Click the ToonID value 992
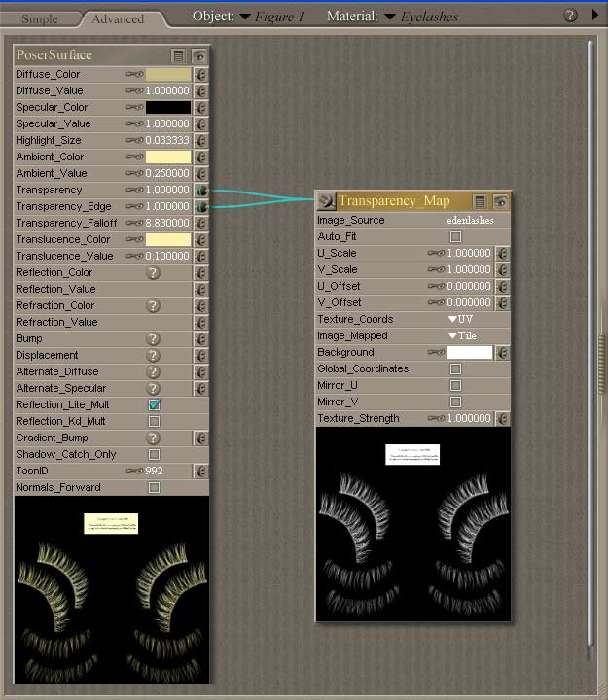This screenshot has height=700, width=608. tap(154, 471)
